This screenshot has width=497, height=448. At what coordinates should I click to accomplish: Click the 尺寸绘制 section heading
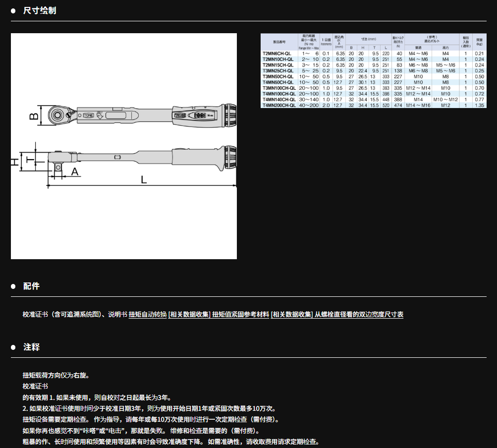point(40,10)
